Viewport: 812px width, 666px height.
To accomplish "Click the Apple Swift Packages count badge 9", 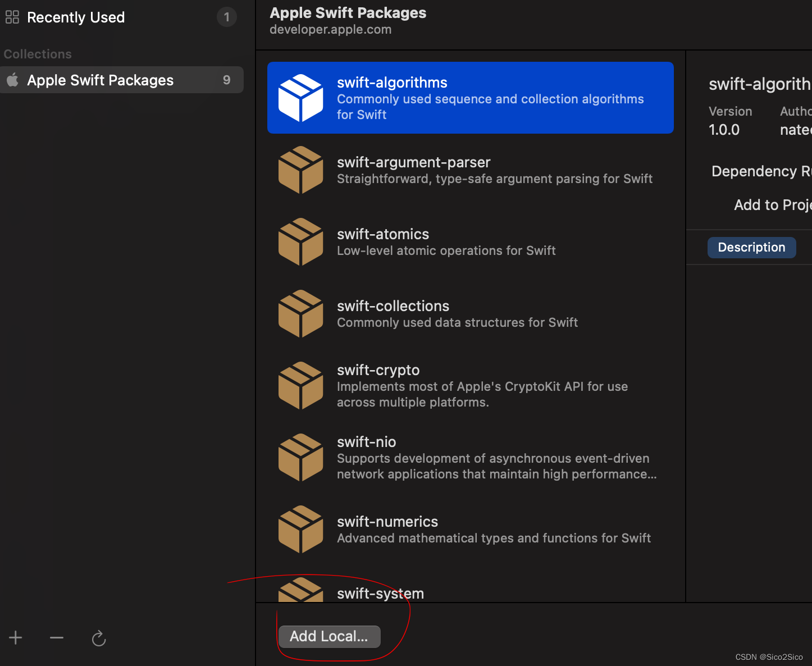I will (227, 80).
